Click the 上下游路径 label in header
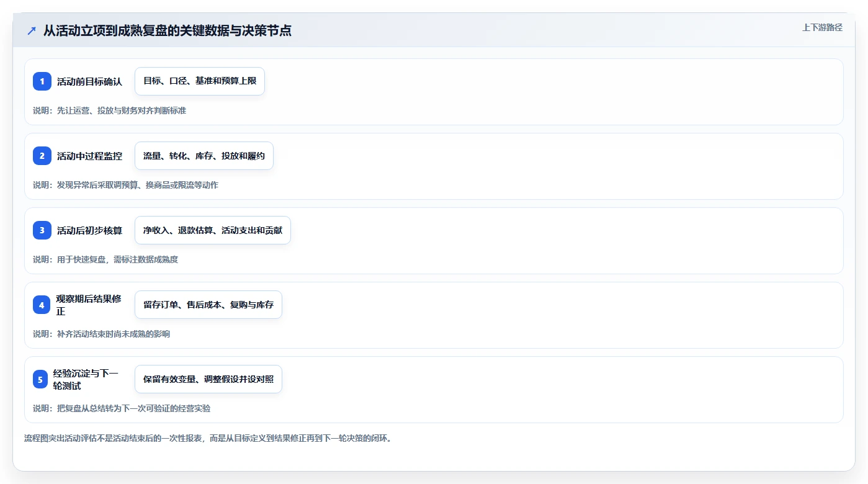The width and height of the screenshot is (868, 484). [x=822, y=27]
